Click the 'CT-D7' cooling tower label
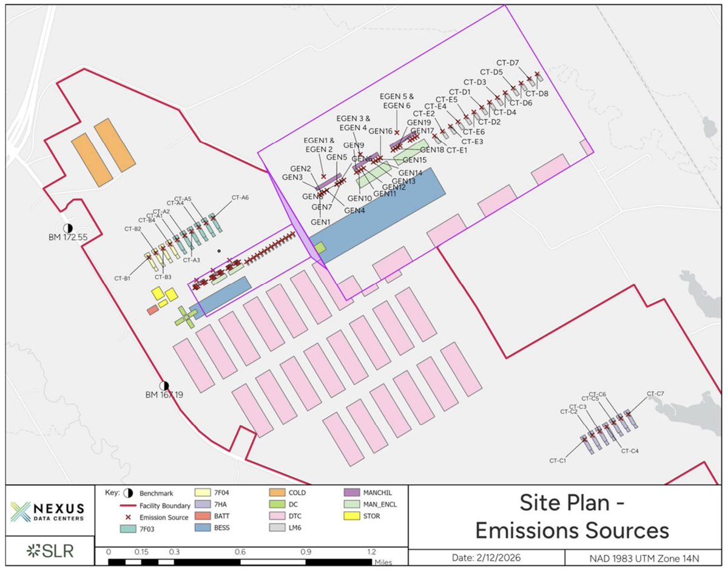 pos(507,63)
